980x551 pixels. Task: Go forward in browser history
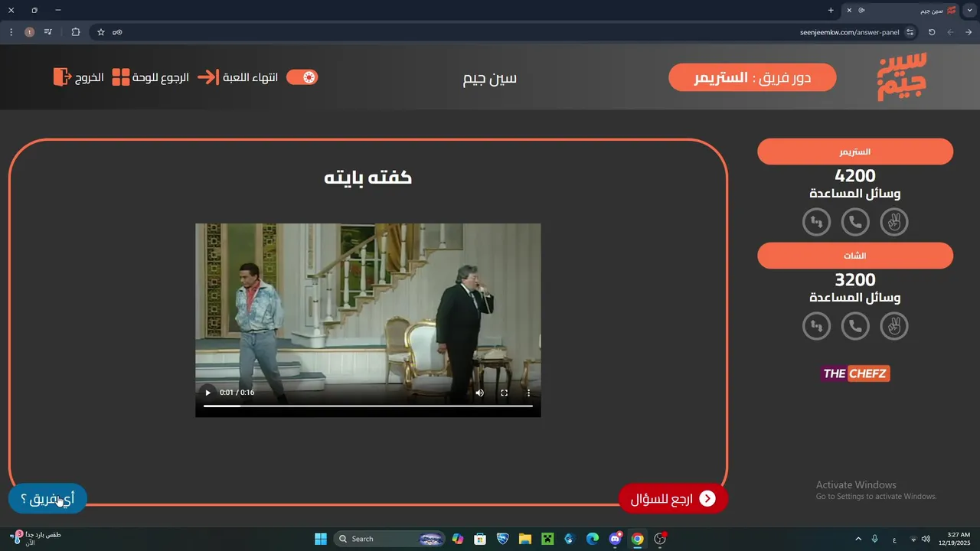tap(950, 32)
